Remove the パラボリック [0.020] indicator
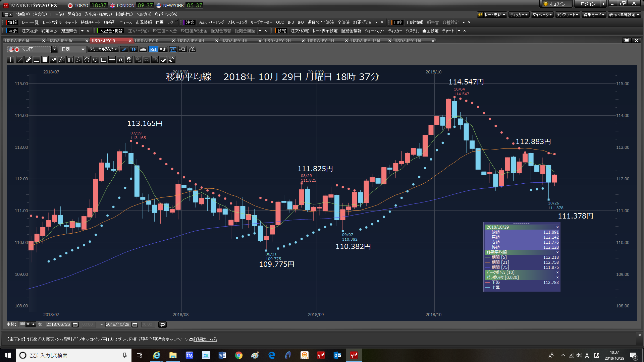The height and width of the screenshot is (362, 644). pyautogui.click(x=557, y=278)
